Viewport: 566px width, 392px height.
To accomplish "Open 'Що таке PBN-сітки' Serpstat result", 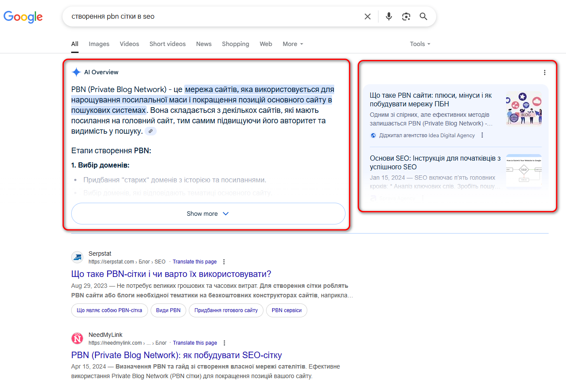I will point(171,274).
